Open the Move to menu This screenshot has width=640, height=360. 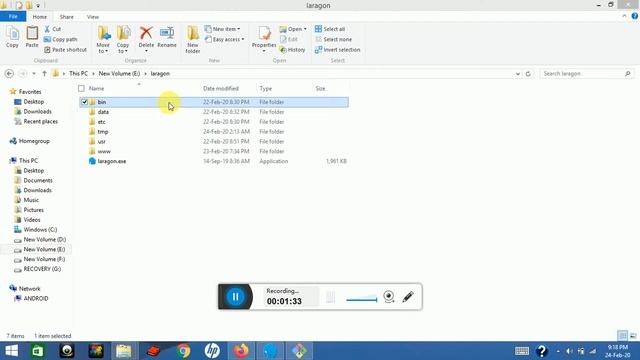click(x=103, y=40)
